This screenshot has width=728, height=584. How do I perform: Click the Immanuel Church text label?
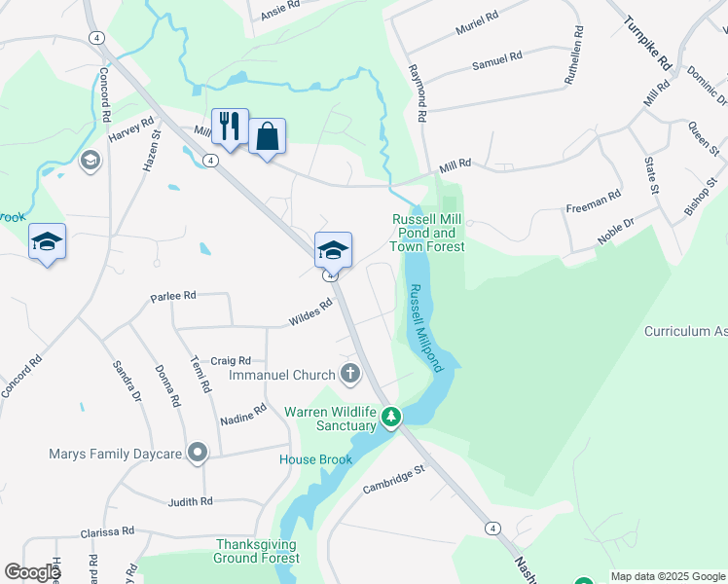[282, 375]
